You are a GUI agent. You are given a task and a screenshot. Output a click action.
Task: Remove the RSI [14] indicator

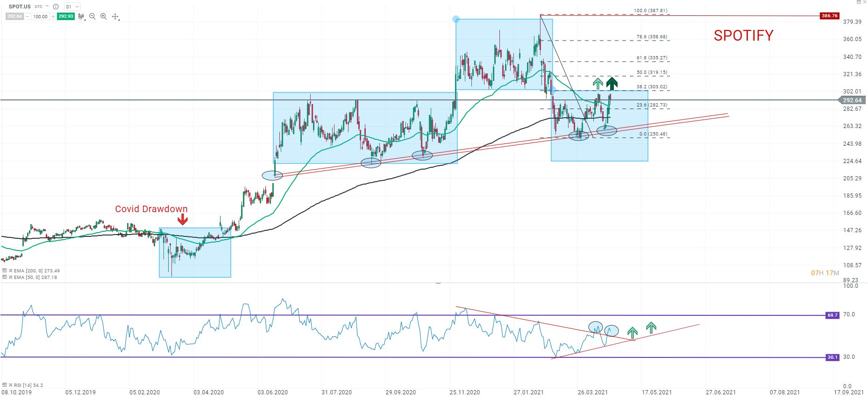pos(10,385)
